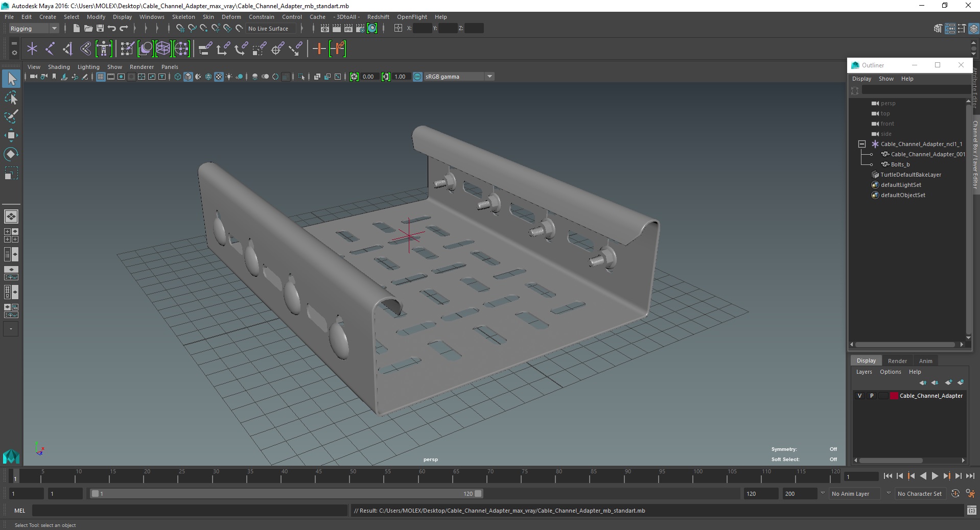Toggle auto keyframe button
980x530 pixels.
pos(955,494)
